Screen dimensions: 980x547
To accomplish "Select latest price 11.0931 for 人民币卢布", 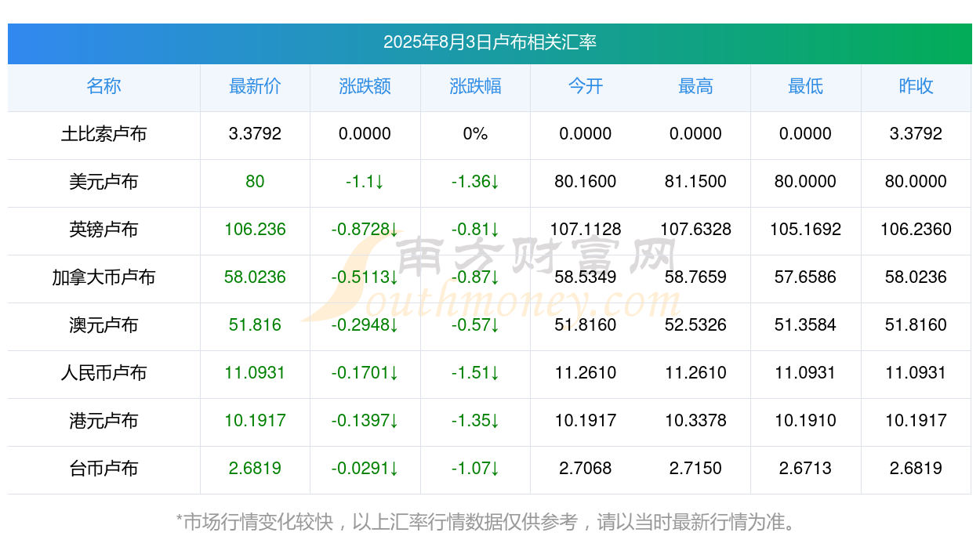I will 255,373.
